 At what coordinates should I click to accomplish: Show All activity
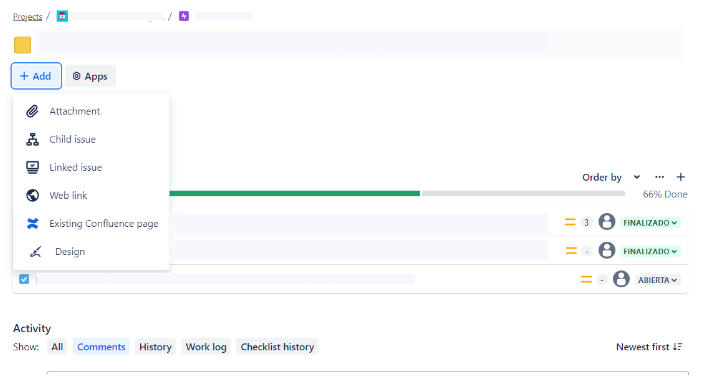pyautogui.click(x=57, y=347)
